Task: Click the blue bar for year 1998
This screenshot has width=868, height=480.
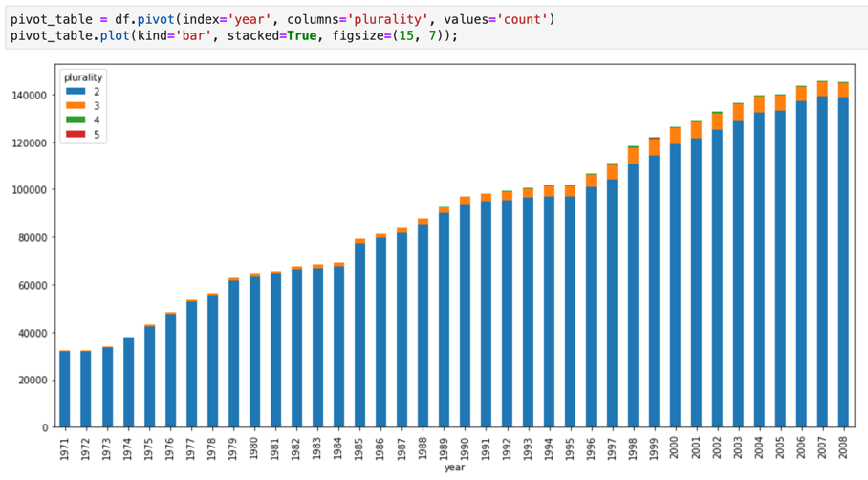Action: pos(633,296)
